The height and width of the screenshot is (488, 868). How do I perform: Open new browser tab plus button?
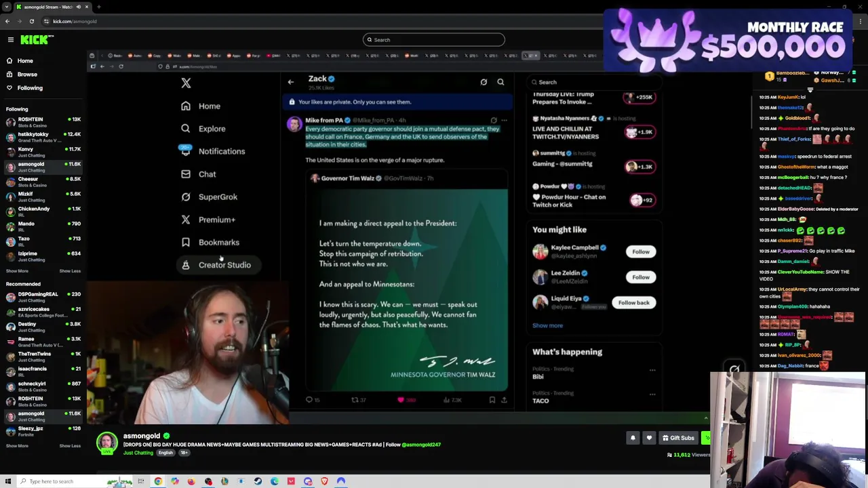click(x=98, y=7)
